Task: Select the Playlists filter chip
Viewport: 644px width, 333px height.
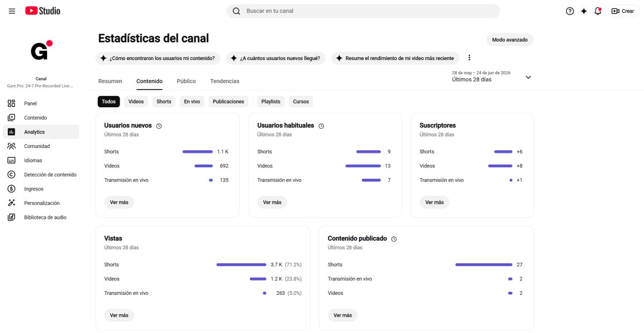Action: pos(270,101)
